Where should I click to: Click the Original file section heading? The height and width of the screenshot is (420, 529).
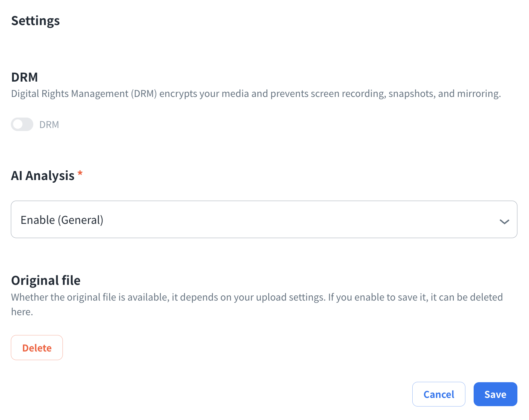click(46, 280)
